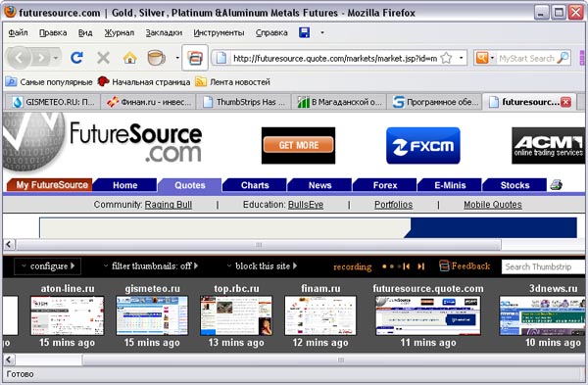The height and width of the screenshot is (385, 588).
Task: Go back with the Back arrow button
Action: [19, 58]
